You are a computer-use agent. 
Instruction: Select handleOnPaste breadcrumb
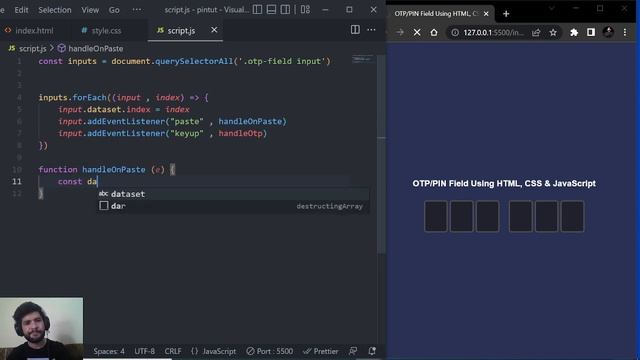[96, 49]
